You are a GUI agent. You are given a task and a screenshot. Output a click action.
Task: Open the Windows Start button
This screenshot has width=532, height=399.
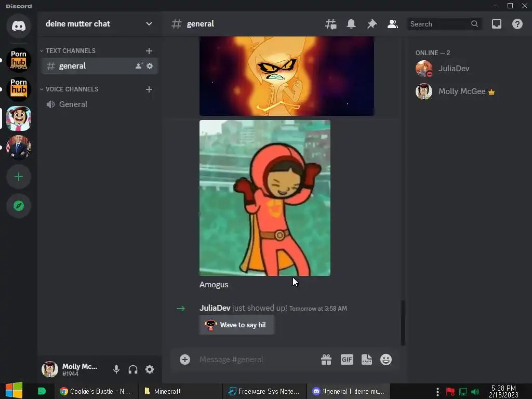pyautogui.click(x=14, y=391)
